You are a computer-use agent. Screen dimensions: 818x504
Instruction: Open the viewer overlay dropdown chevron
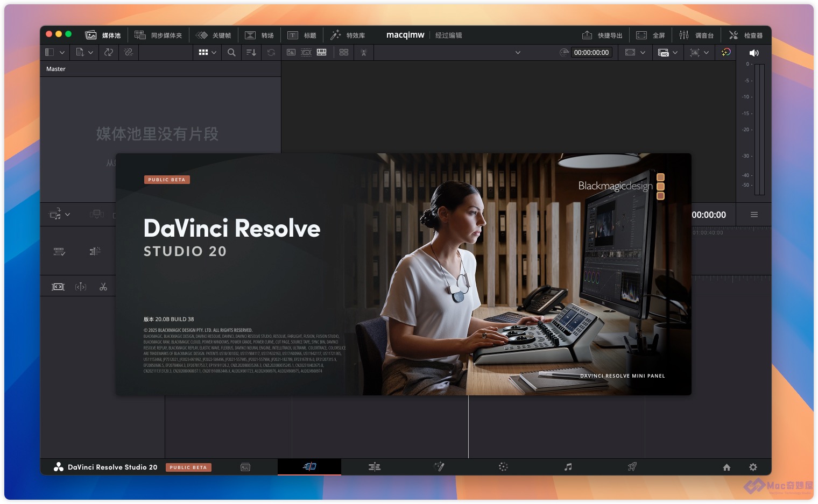(706, 53)
